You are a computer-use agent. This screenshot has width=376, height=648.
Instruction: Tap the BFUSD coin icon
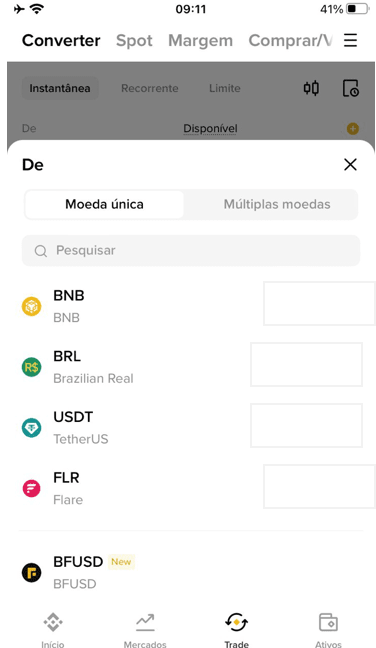pyautogui.click(x=31, y=572)
